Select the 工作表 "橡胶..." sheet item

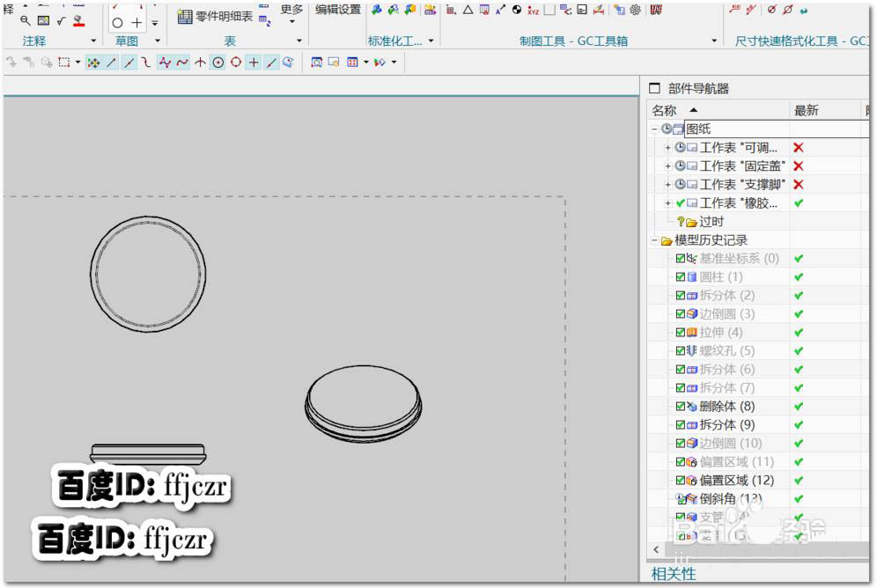coord(738,203)
